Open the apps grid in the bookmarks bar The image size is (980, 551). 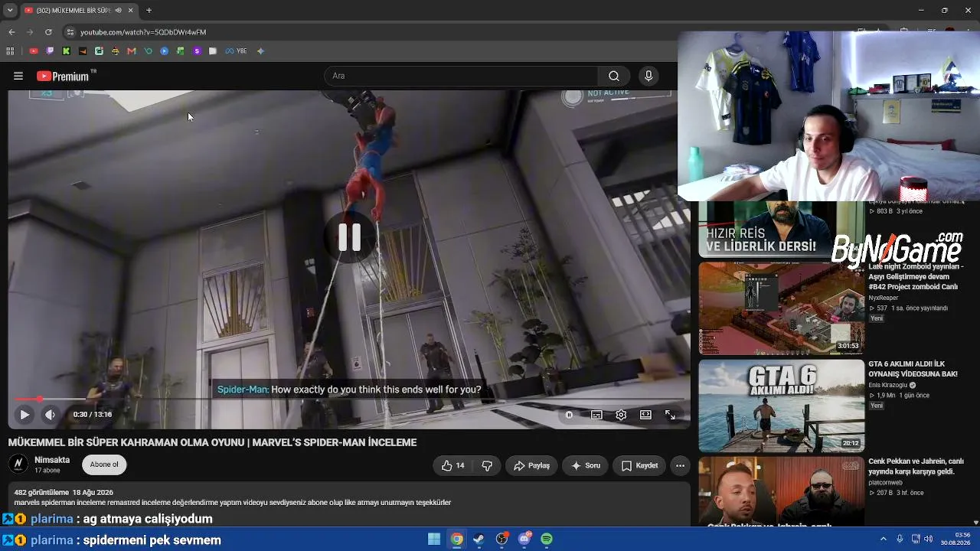10,51
